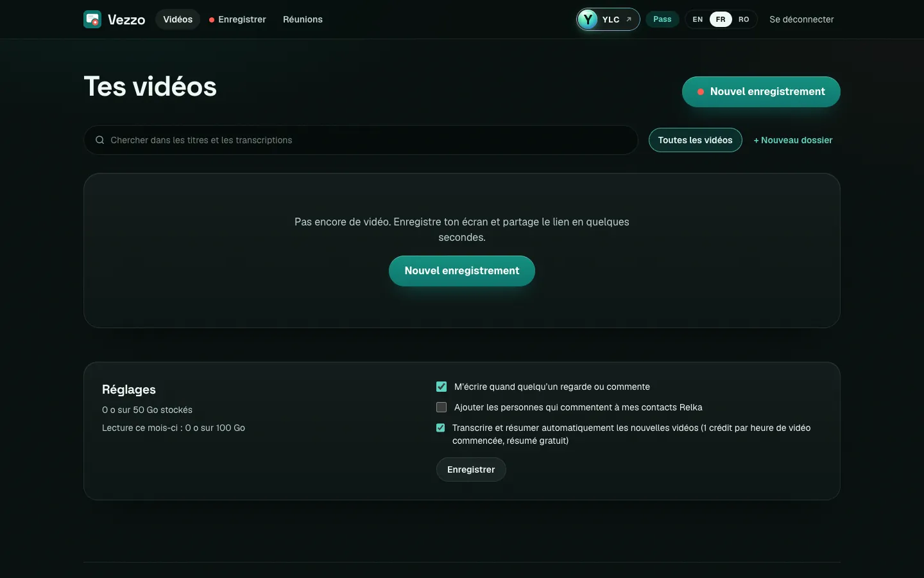924x578 pixels.
Task: Open the Vidéos nav tab
Action: [178, 19]
